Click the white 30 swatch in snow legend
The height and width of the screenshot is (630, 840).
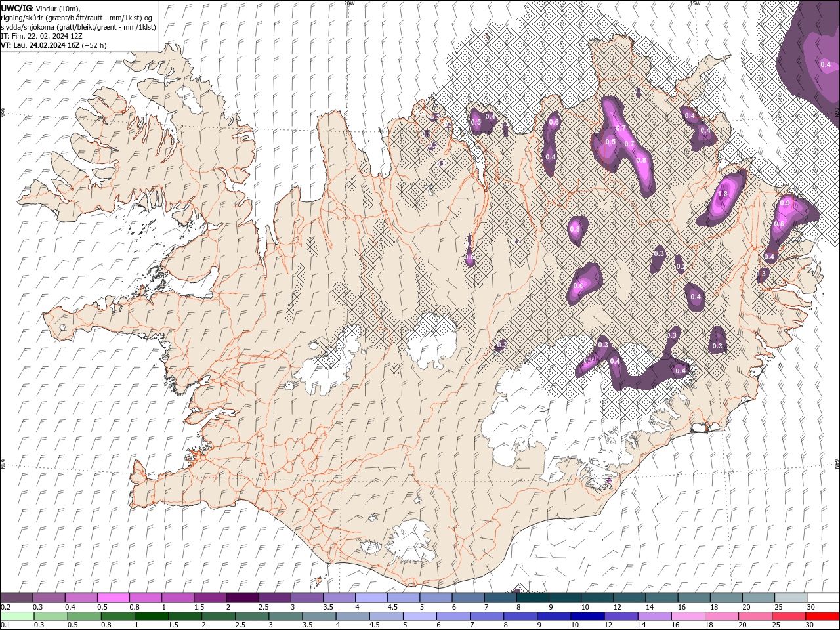pos(822,598)
